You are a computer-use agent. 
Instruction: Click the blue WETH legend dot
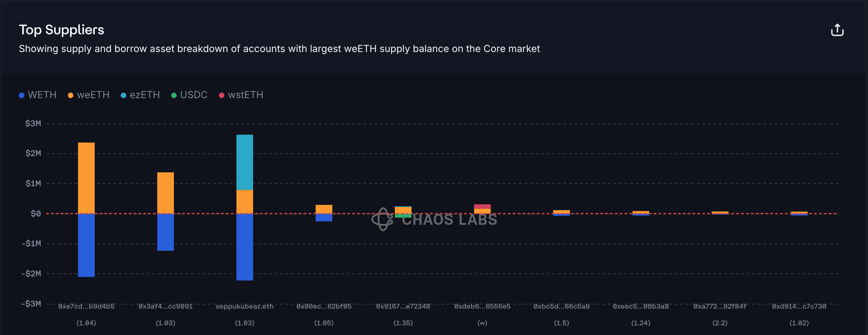point(22,95)
